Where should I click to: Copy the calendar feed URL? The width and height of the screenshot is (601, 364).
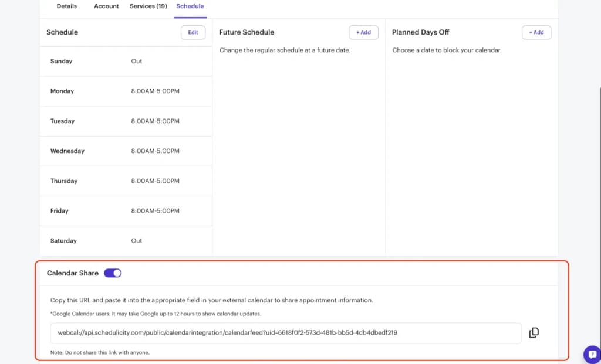tap(534, 332)
